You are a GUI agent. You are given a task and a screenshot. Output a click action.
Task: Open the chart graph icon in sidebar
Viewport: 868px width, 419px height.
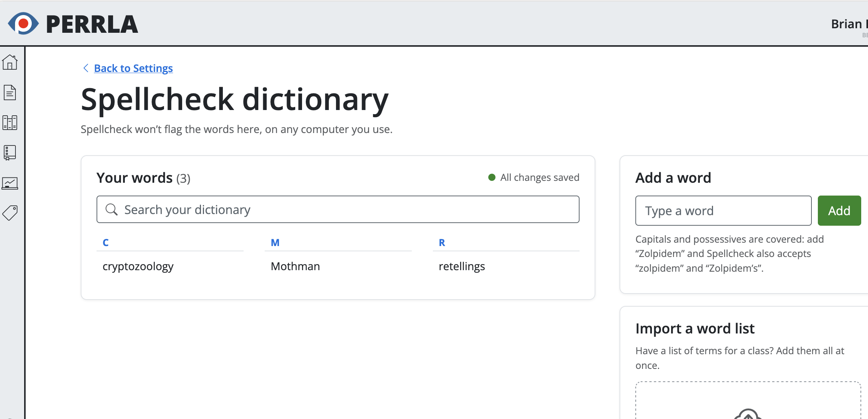coord(10,183)
